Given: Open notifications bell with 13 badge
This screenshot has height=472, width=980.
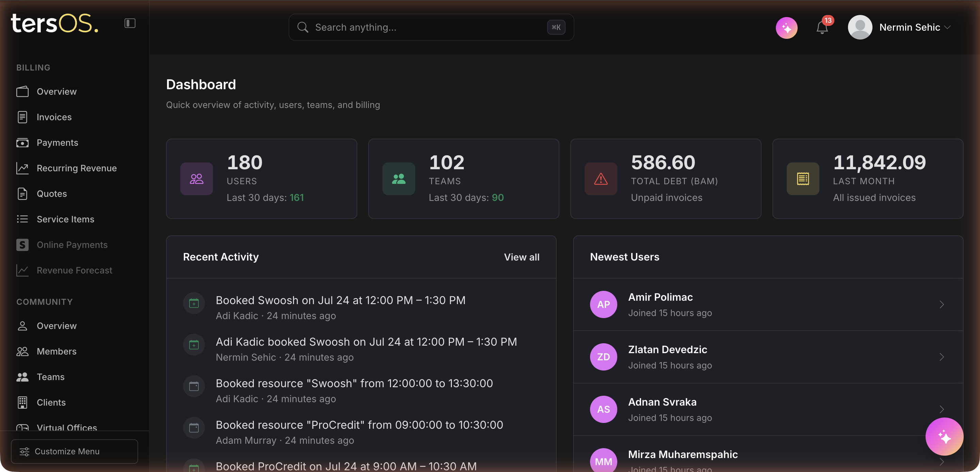Looking at the screenshot, I should [822, 27].
